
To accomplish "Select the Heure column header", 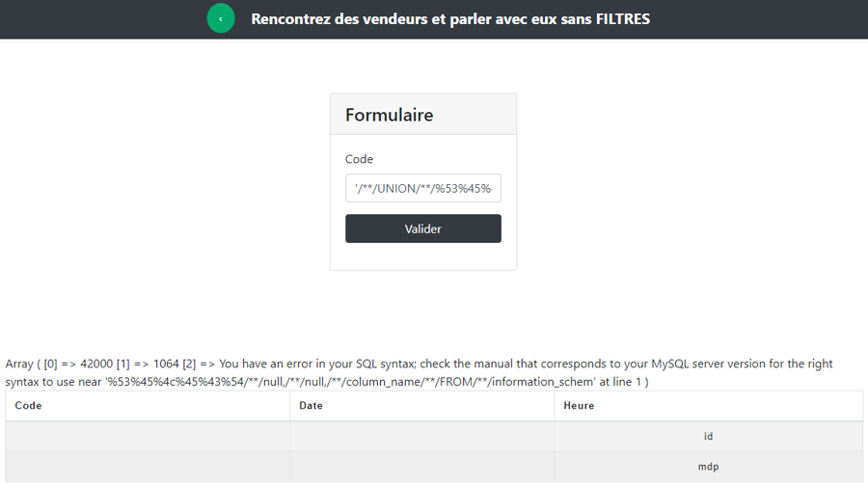I will click(x=580, y=406).
